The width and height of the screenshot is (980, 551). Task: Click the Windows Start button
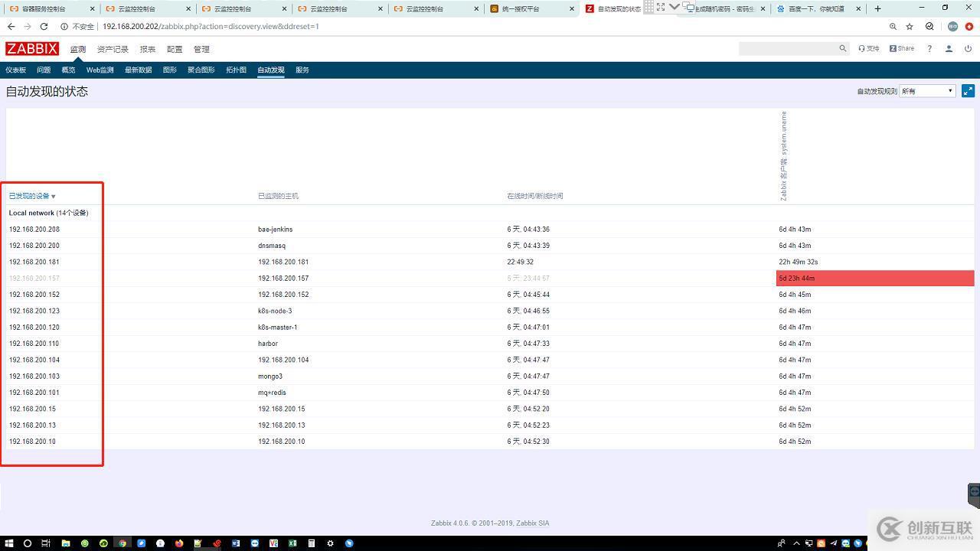[x=8, y=543]
